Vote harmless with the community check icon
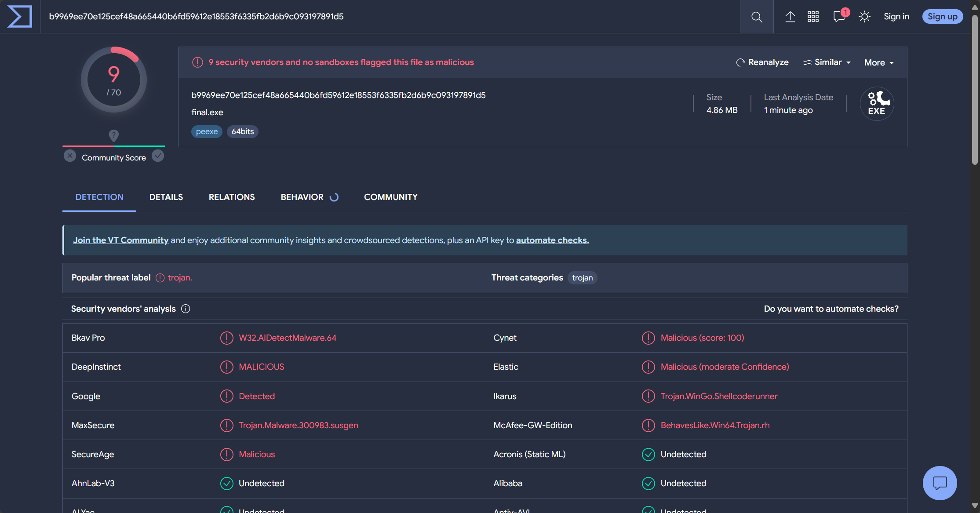This screenshot has height=513, width=980. tap(158, 156)
